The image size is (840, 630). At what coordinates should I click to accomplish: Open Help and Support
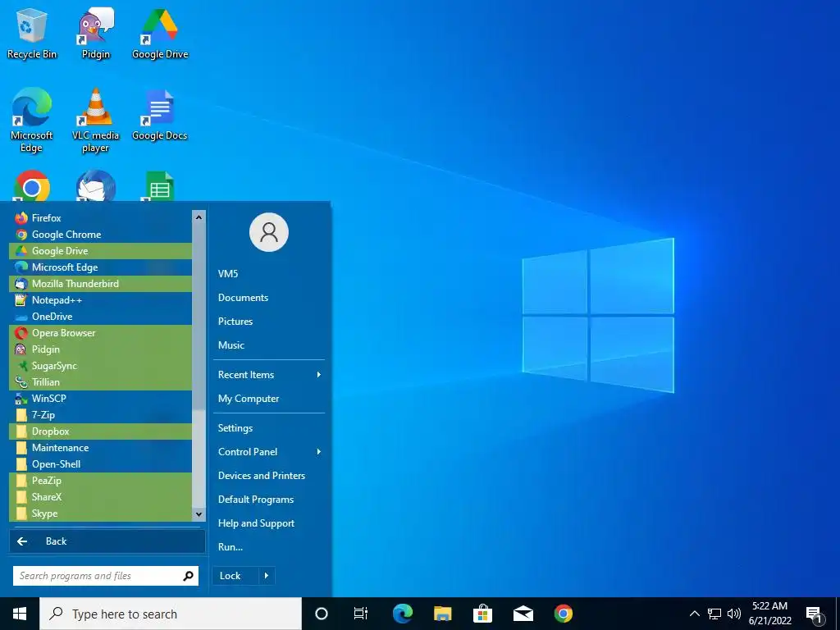[x=269, y=523]
